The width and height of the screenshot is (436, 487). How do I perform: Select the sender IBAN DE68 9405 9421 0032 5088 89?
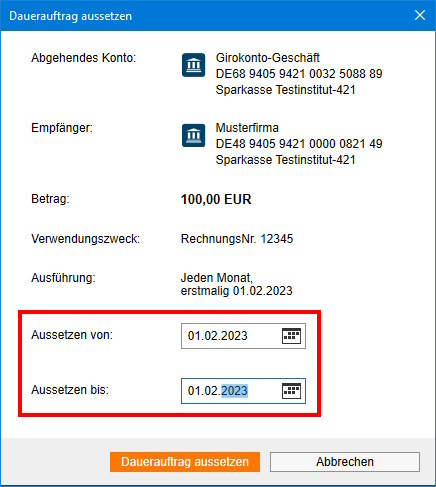(x=299, y=74)
